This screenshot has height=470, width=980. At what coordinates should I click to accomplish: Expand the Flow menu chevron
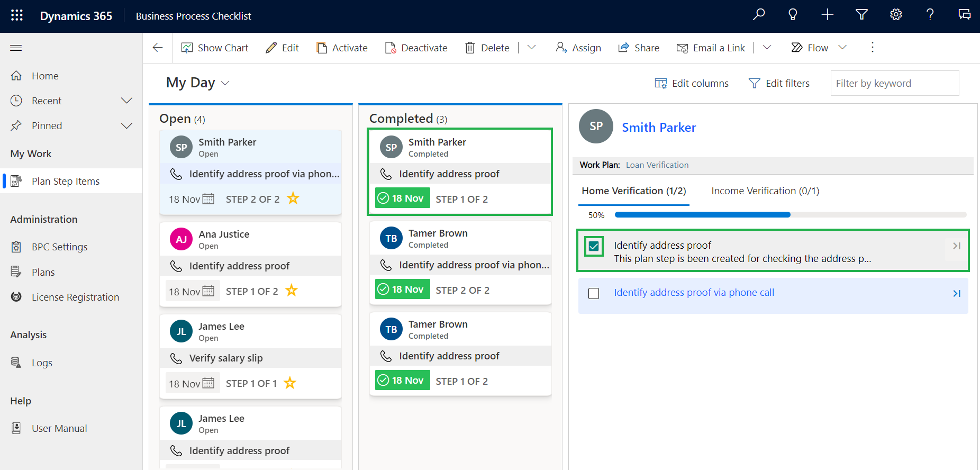click(x=843, y=48)
